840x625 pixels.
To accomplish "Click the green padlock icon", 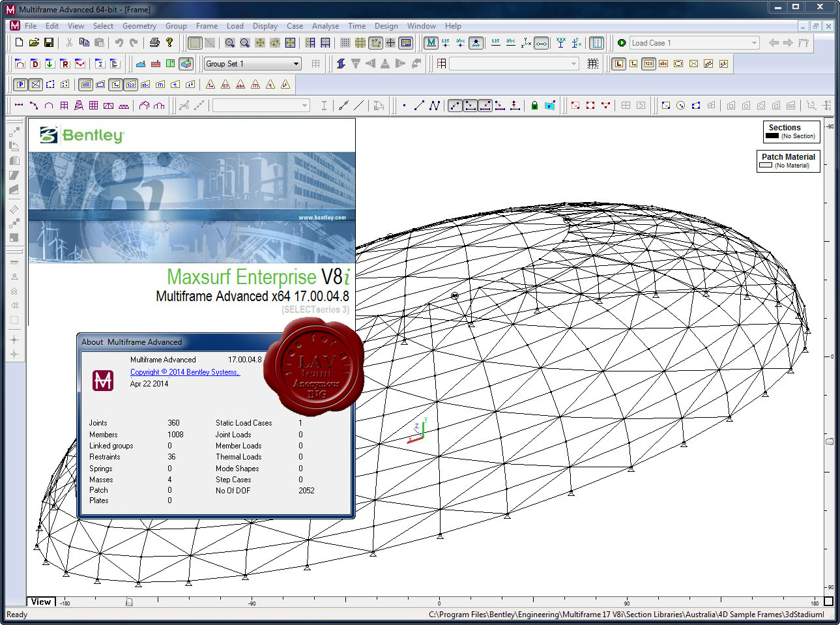I will [534, 105].
